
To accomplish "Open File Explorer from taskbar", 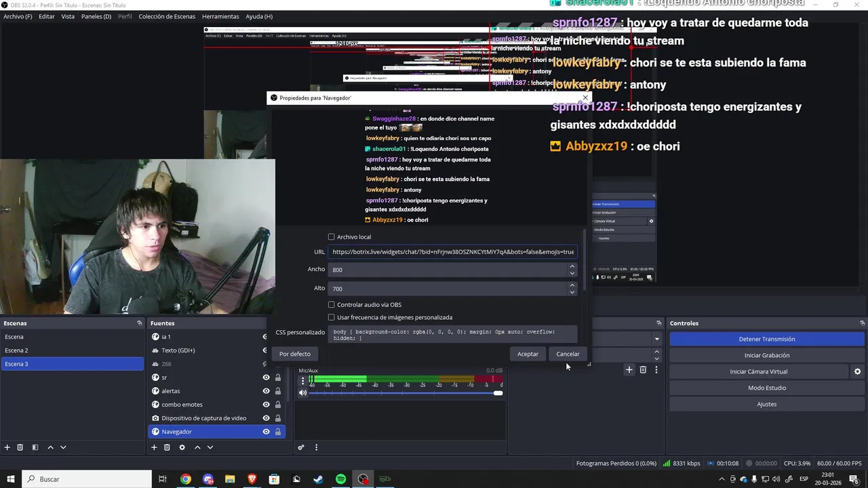I will click(229, 479).
